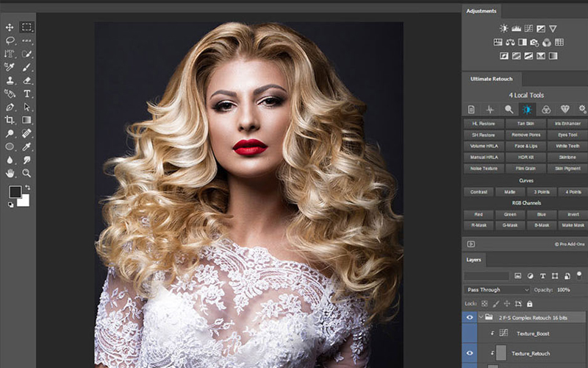Switch to the Ultimate Retouch tab
The height and width of the screenshot is (368, 588).
pos(491,79)
